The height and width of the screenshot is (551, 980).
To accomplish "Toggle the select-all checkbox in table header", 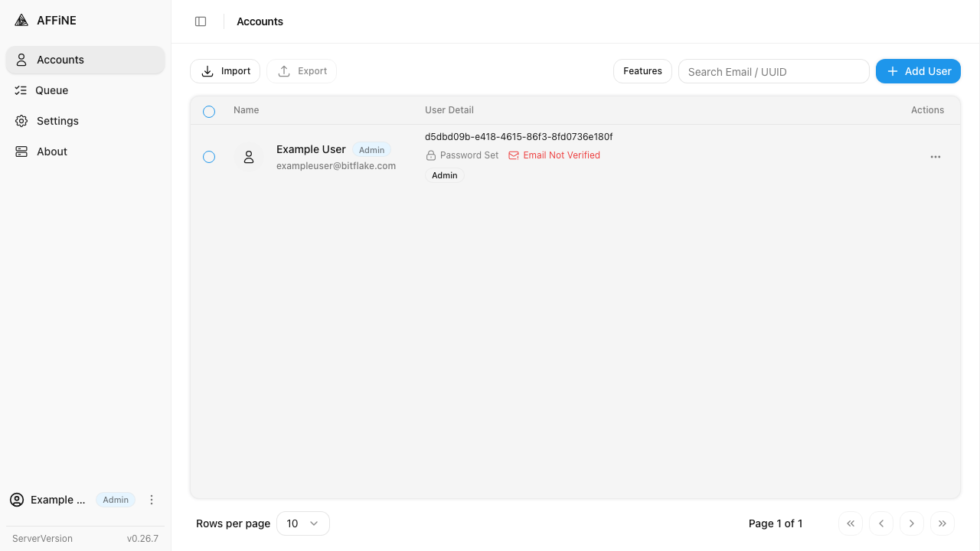I will pos(209,112).
